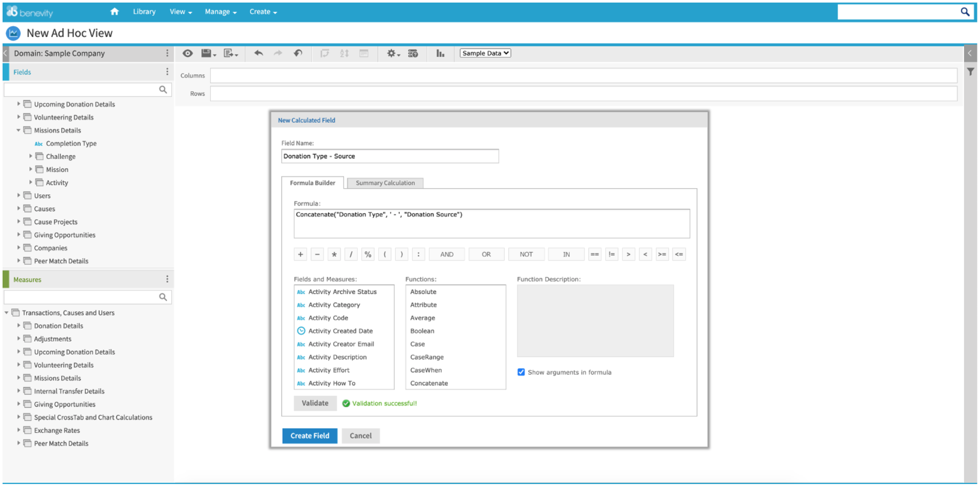Screen dimensions: 980x487
Task: Click the Create Field button
Action: pyautogui.click(x=310, y=436)
